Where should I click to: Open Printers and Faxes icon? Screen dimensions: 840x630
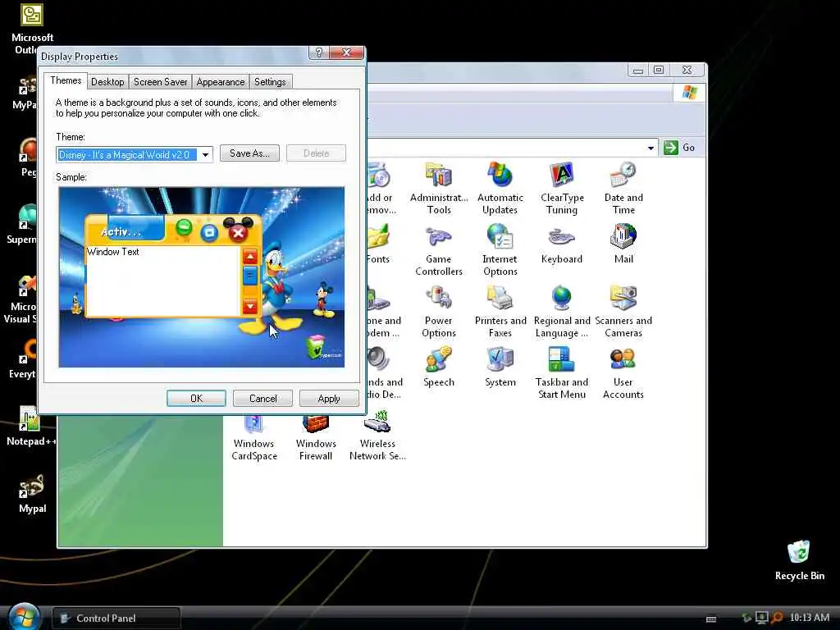point(500,311)
